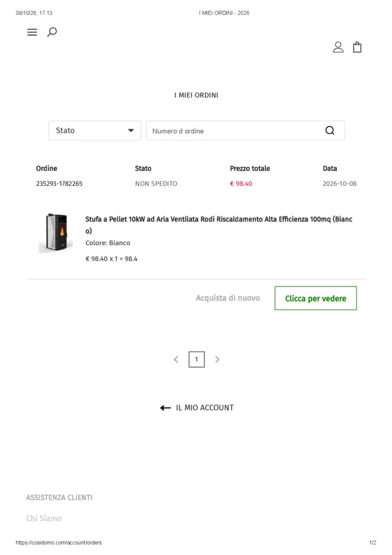392x555 pixels.
Task: Open the shopping bag cart icon
Action: [358, 47]
